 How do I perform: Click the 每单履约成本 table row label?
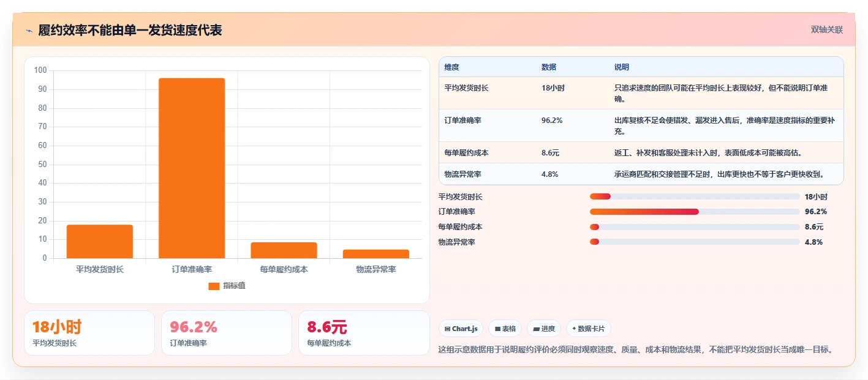467,153
